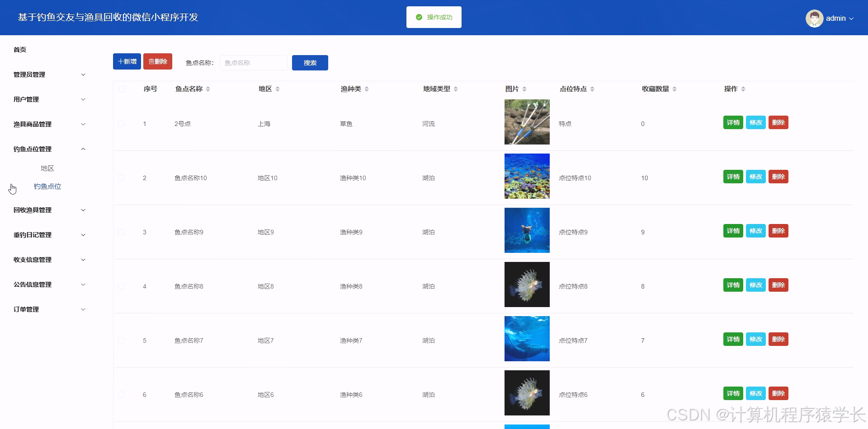Click 删除 for row 2号点
Viewport: 868px width, 429px height.
(778, 122)
